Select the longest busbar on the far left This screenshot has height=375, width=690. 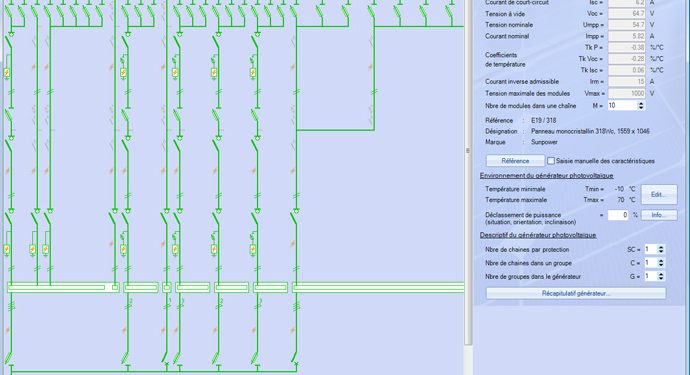[63, 288]
